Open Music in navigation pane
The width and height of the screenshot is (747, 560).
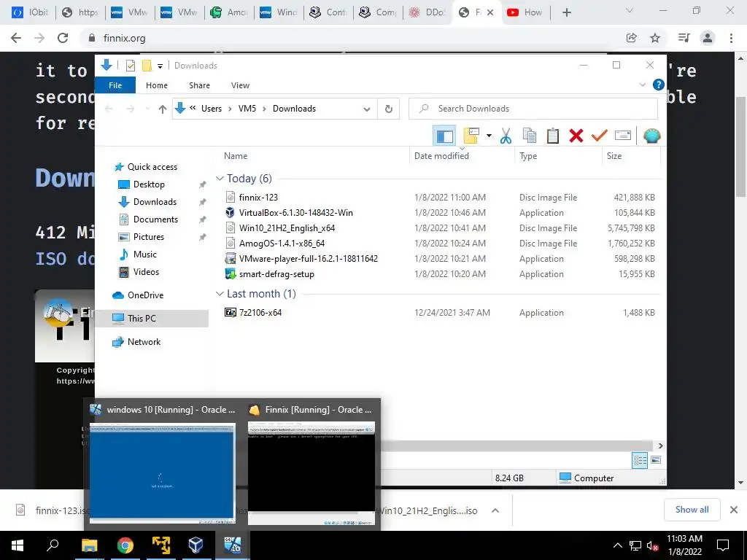(x=145, y=254)
